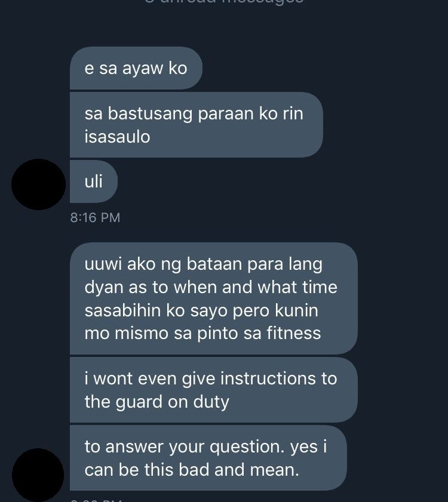The width and height of the screenshot is (448, 502).
Task: Tap the 'sa bastusang paraan ko rin isasaulo' message
Action: [x=196, y=125]
